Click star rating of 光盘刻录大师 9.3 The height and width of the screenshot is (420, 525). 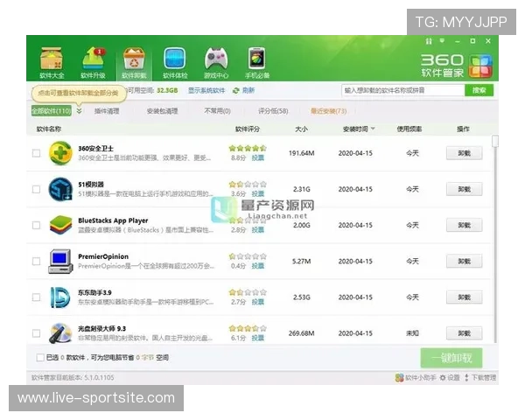tap(248, 328)
